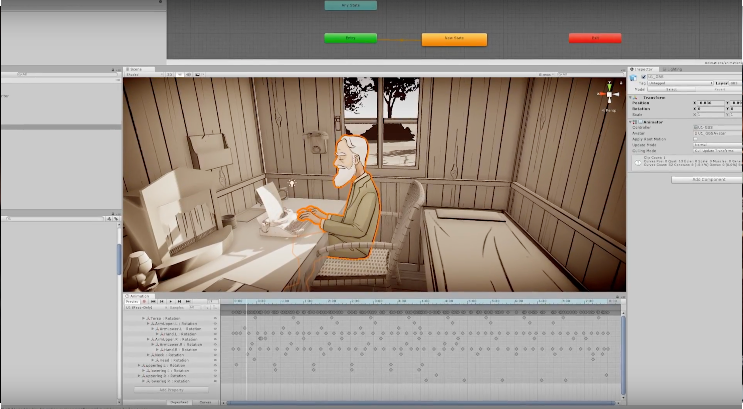Click the current frame number field
This screenshot has width=743, height=409.
point(213,301)
